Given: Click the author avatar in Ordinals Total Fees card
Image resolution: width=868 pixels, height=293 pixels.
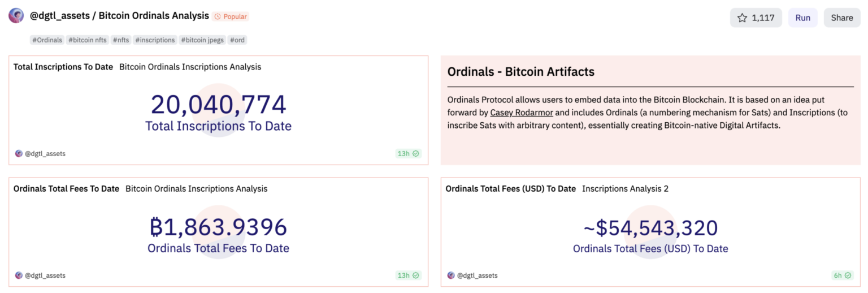Looking at the screenshot, I should click(x=19, y=275).
